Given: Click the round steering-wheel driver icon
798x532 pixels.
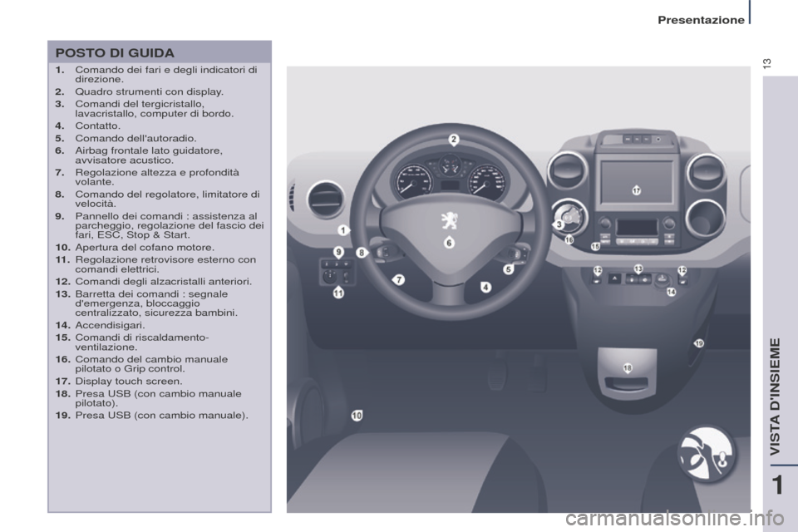Looking at the screenshot, I should pos(707,454).
